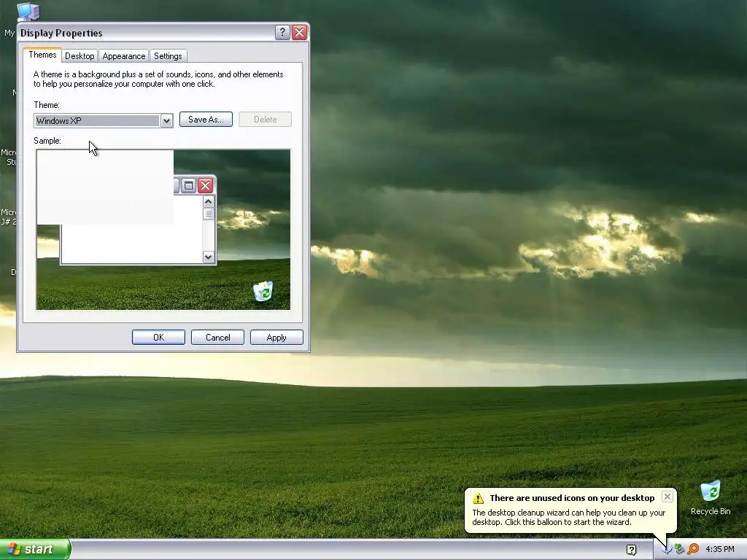The width and height of the screenshot is (747, 560).
Task: Cancel the Display Properties dialog
Action: [x=217, y=337]
